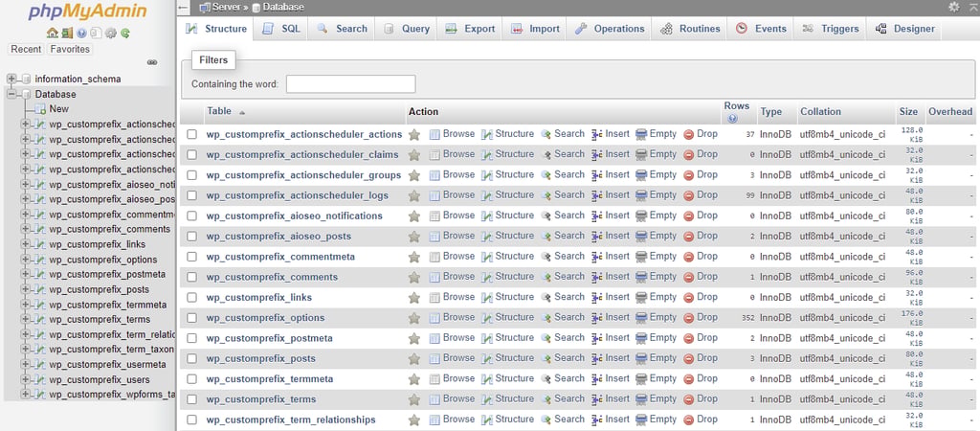Expand wp_customprefix_users tree node
This screenshot has height=431, width=980.
[26, 379]
